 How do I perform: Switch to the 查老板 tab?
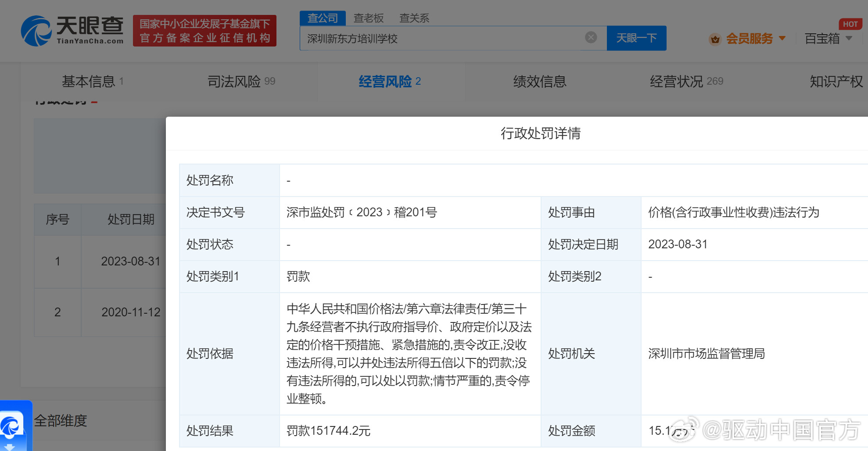click(x=369, y=18)
